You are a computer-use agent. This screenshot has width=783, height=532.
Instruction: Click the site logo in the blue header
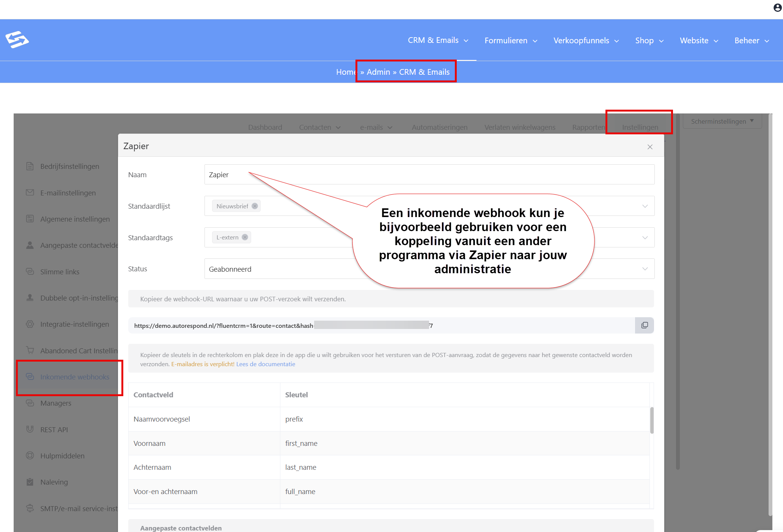[17, 39]
